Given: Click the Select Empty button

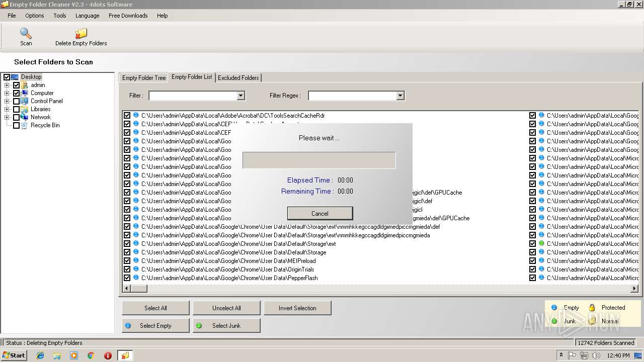Looking at the screenshot, I should pos(155,325).
